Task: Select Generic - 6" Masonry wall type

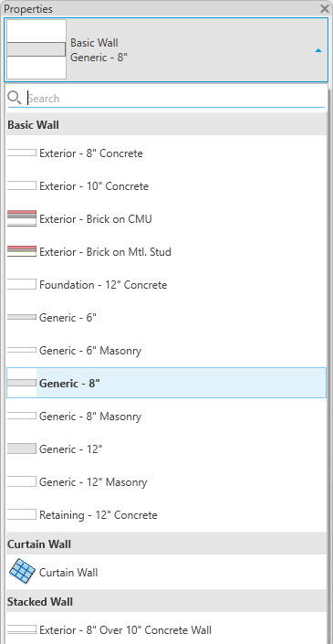Action: (166, 351)
